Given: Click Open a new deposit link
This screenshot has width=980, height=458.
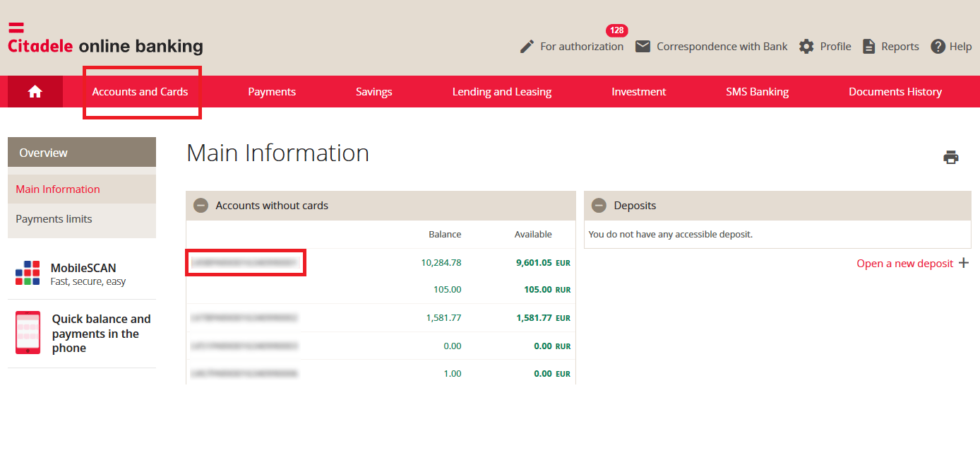Looking at the screenshot, I should tap(905, 264).
